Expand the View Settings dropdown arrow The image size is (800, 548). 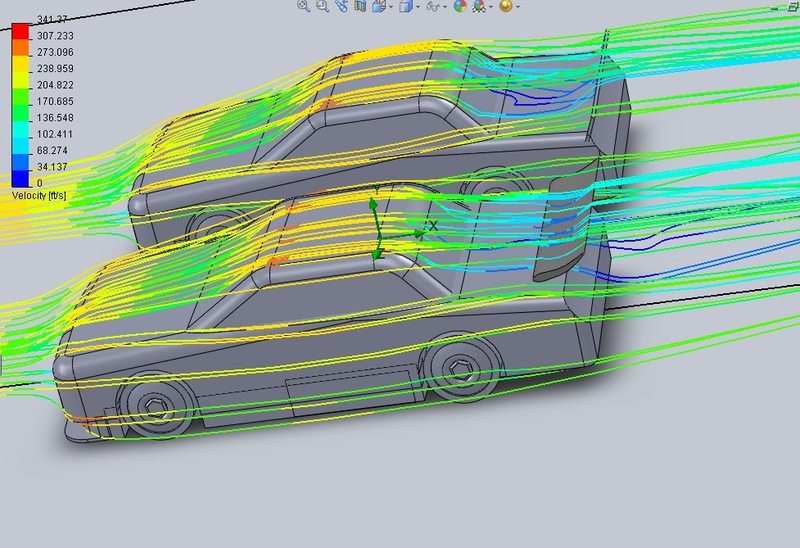point(518,7)
